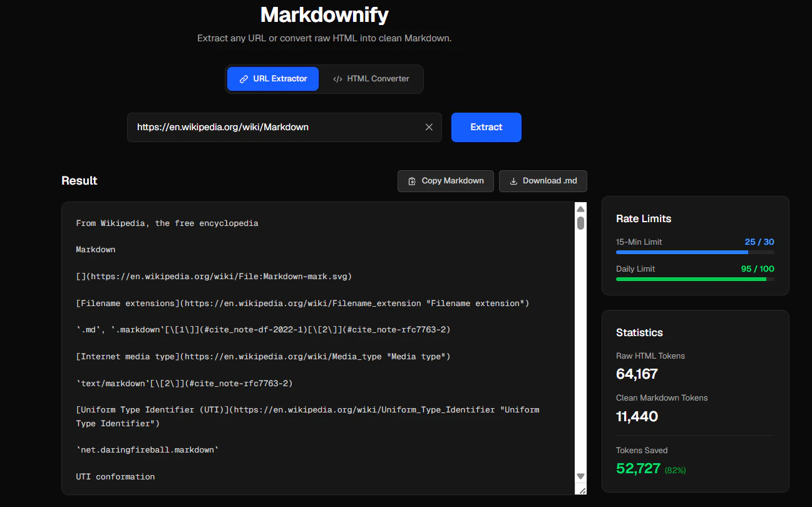The width and height of the screenshot is (812, 507).
Task: Download the result as .md file
Action: 543,181
